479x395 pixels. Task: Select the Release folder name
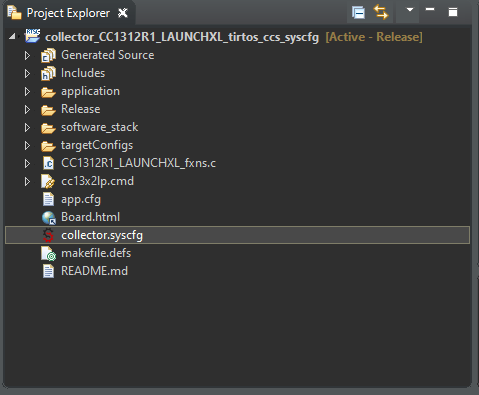click(x=81, y=109)
